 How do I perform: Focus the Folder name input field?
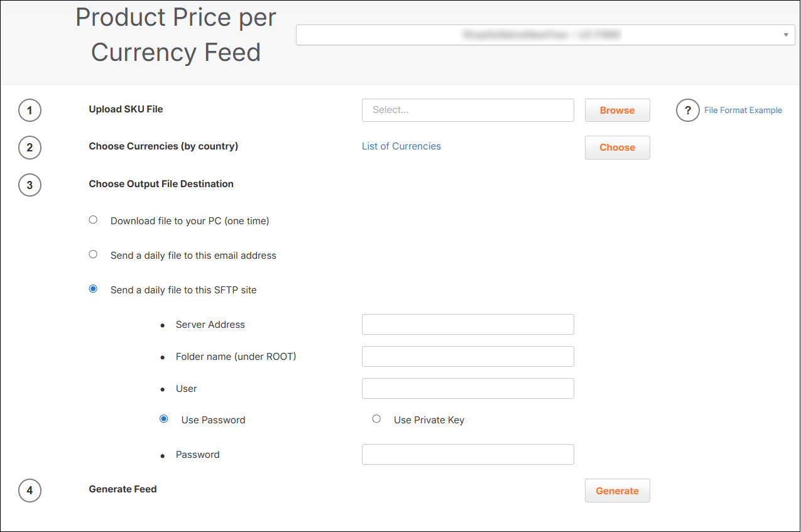click(x=467, y=357)
